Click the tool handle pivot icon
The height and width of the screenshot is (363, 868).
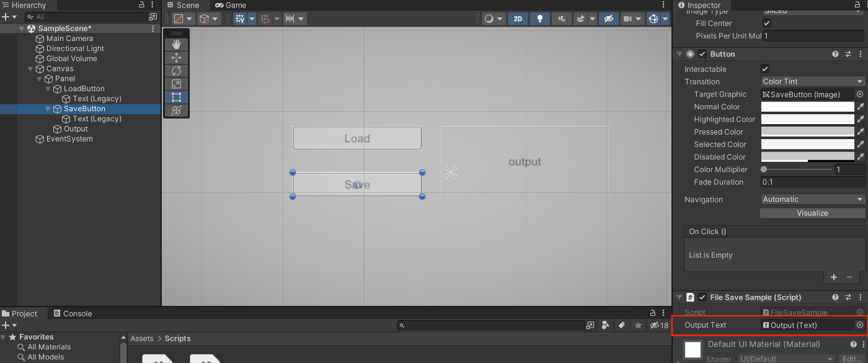click(179, 19)
